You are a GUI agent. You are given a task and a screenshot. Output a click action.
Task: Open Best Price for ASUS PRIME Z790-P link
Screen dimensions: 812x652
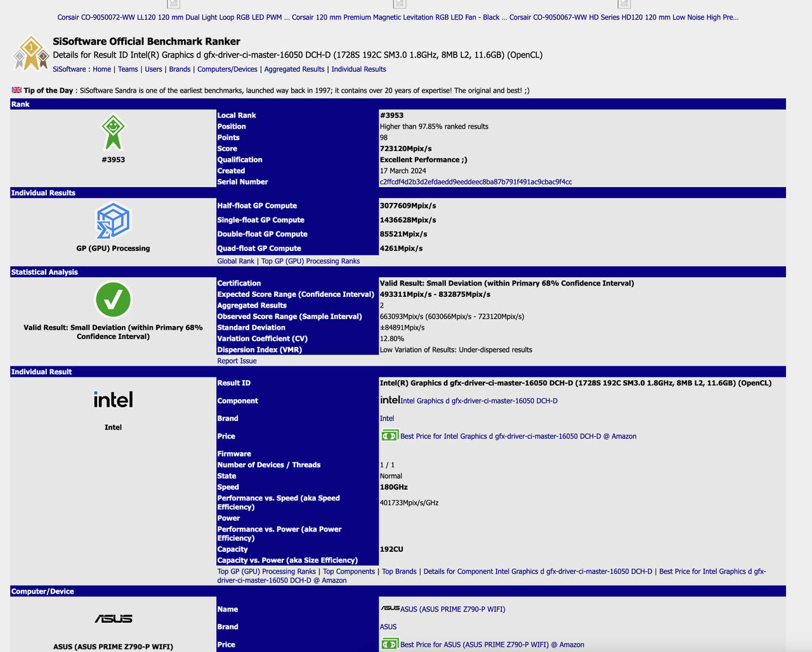click(492, 644)
